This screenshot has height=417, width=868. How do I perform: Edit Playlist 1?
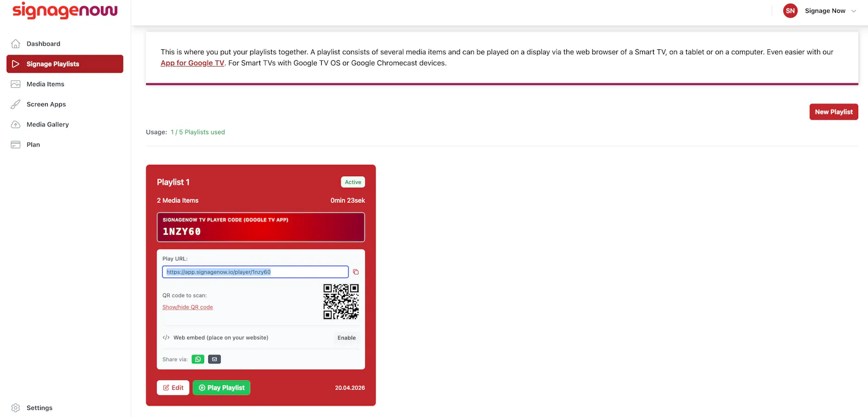[173, 388]
